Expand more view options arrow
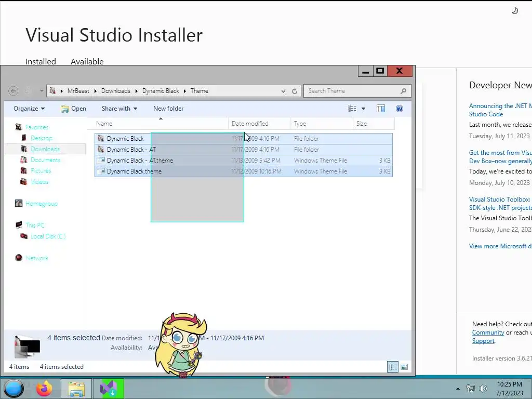Image resolution: width=532 pixels, height=399 pixels. pyautogui.click(x=363, y=109)
